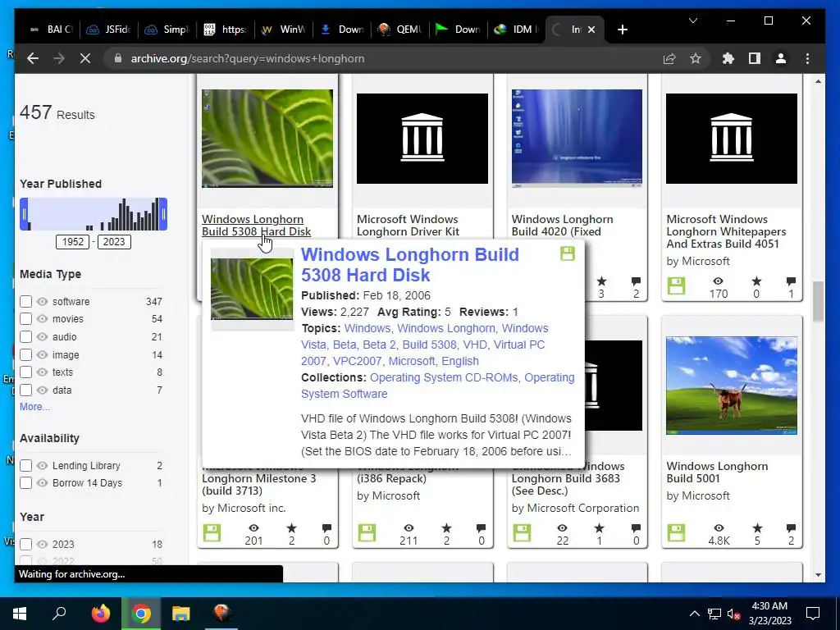The width and height of the screenshot is (840, 630).
Task: Check the image media type box
Action: (25, 354)
